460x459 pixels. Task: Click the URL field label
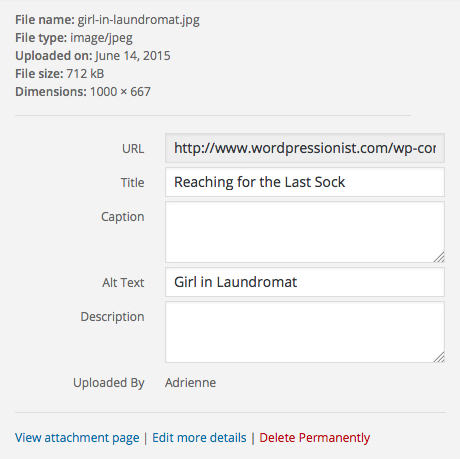click(x=133, y=149)
